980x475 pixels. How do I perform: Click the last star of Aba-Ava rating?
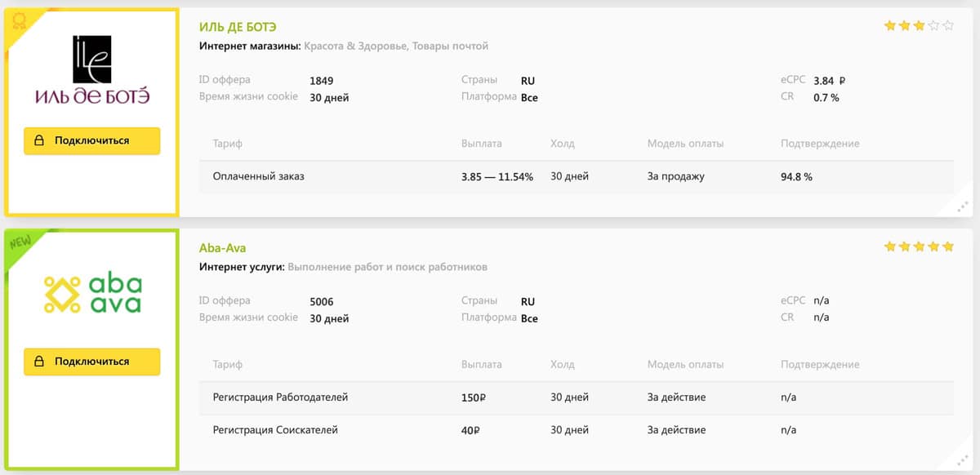948,246
